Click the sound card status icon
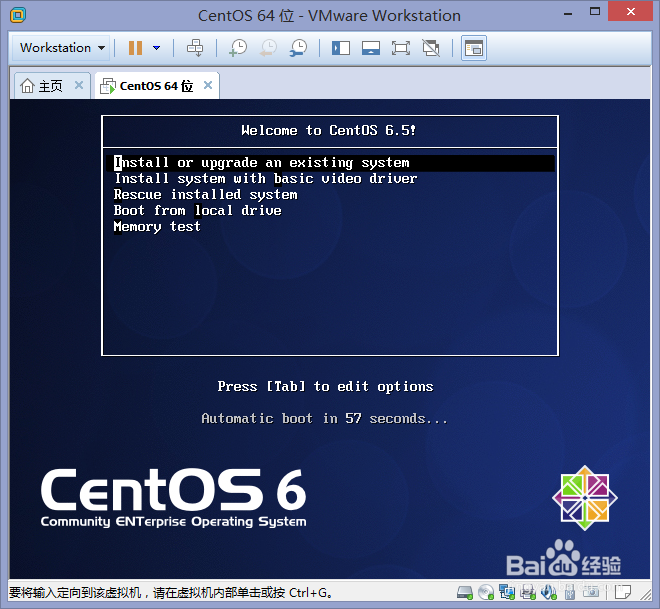This screenshot has width=660, height=609. 548,593
